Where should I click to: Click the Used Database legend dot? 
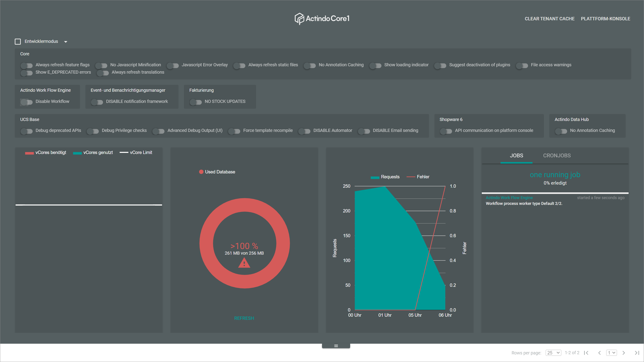[x=201, y=172]
